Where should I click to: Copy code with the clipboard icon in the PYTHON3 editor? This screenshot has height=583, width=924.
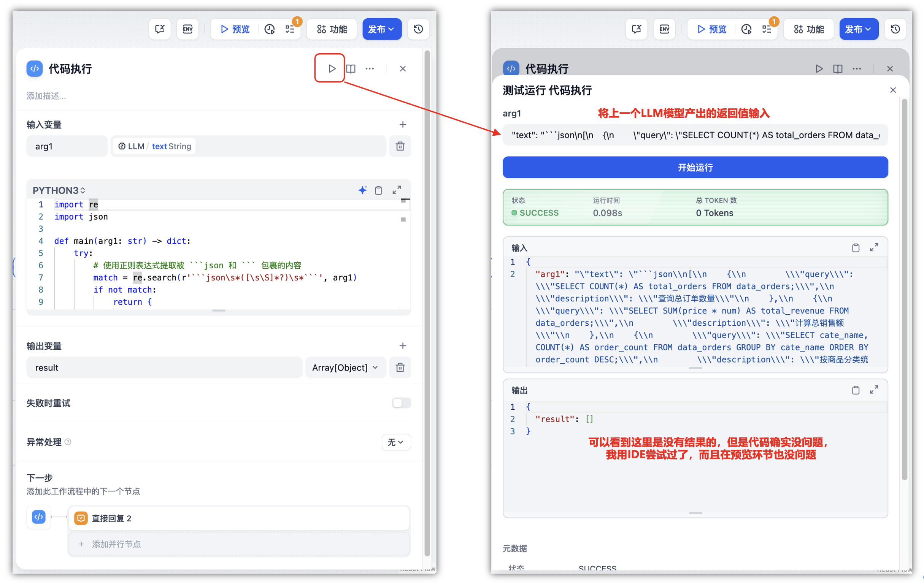(378, 190)
